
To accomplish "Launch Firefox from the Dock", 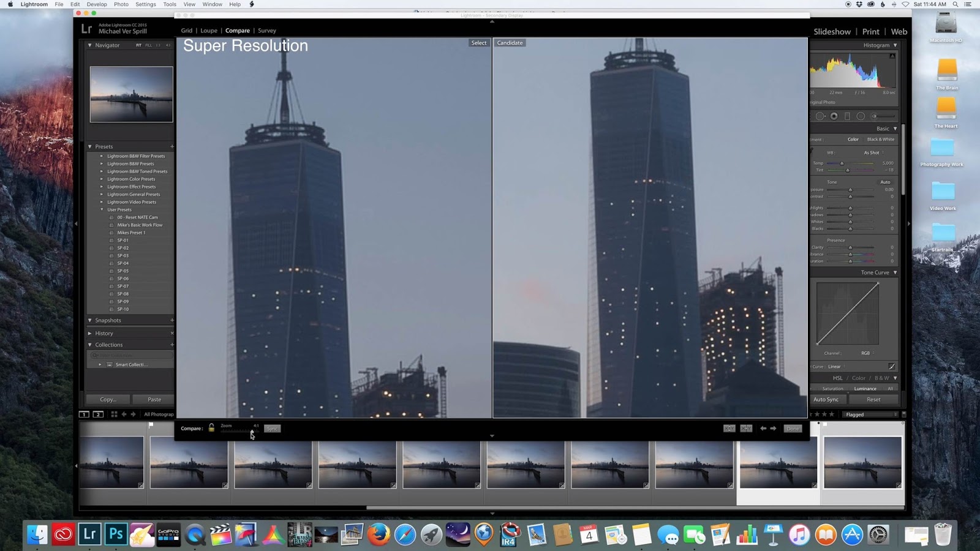I will 379,534.
